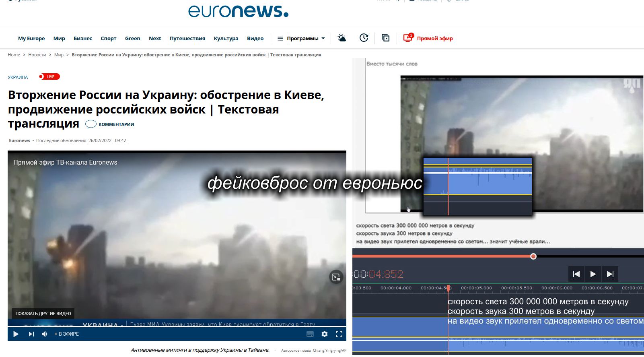
Task: Enter fullscreen in Euronews player
Action: point(339,334)
